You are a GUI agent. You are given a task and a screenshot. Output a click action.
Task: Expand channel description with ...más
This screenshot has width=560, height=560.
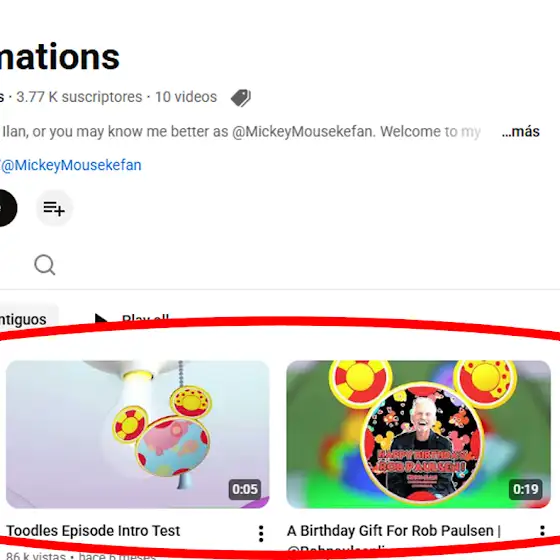520,131
